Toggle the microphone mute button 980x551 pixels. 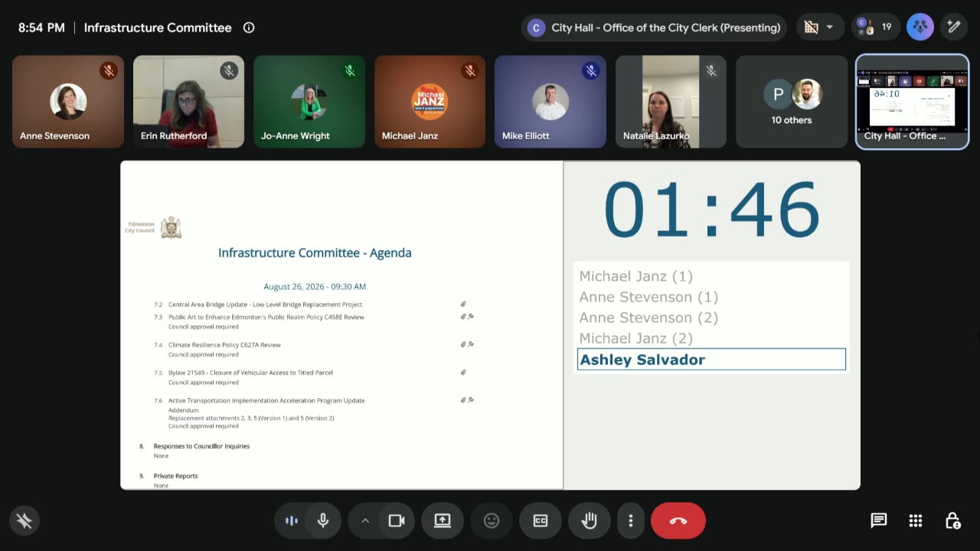tap(323, 521)
